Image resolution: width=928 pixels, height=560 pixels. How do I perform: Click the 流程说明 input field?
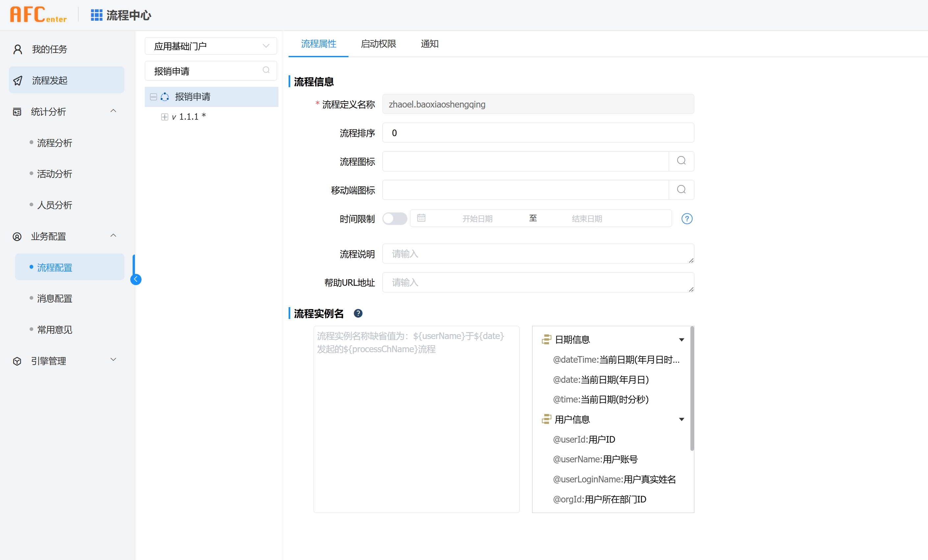coord(537,254)
